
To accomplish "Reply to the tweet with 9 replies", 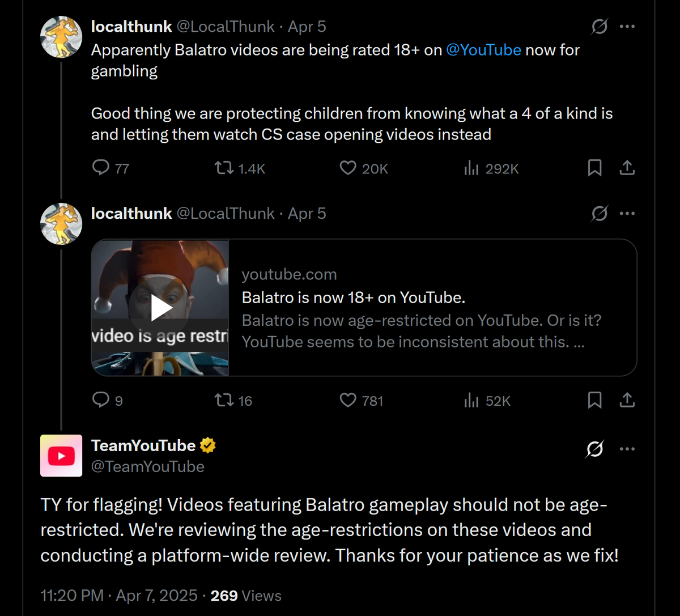I will coord(101,400).
